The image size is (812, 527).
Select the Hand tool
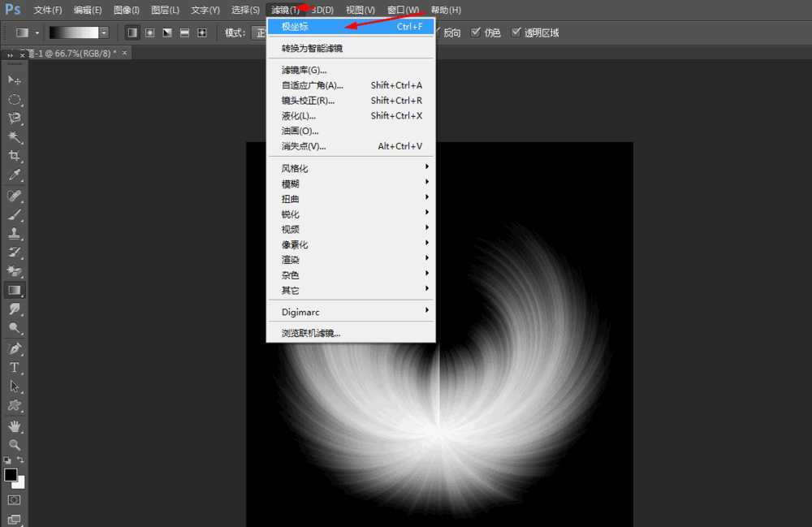tap(13, 426)
